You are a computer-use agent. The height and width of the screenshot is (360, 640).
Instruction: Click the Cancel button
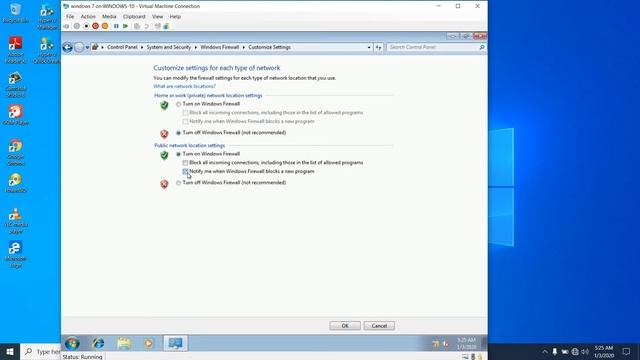[379, 326]
